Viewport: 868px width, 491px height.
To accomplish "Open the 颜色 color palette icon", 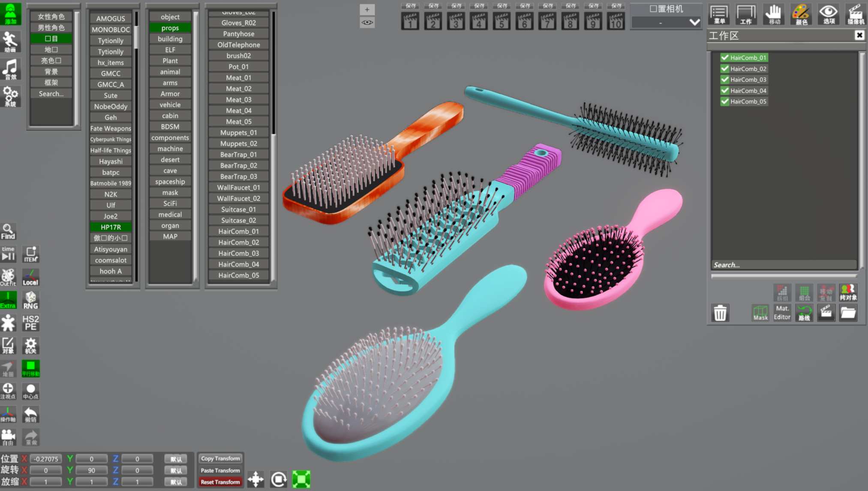I will (801, 14).
